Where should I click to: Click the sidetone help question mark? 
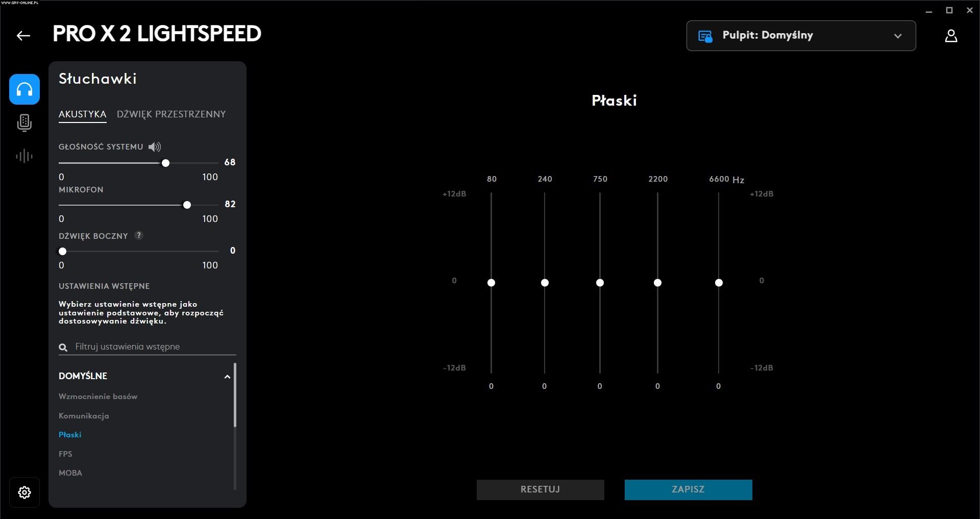pos(139,236)
